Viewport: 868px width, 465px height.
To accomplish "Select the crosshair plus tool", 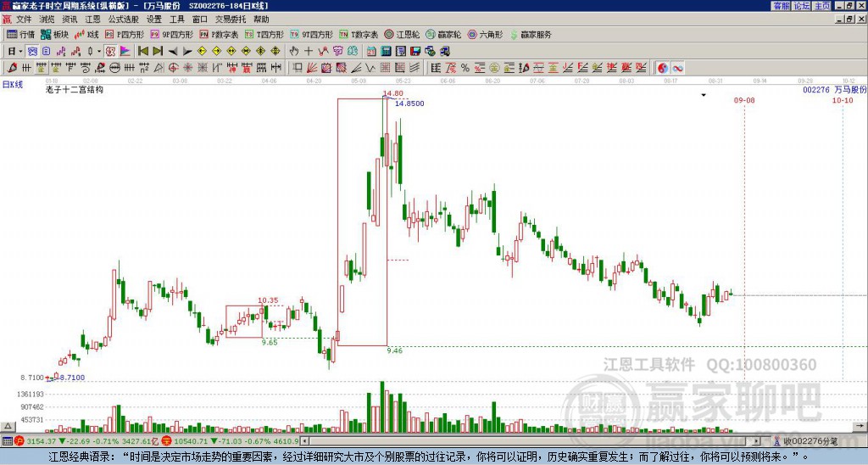I will coord(309,52).
